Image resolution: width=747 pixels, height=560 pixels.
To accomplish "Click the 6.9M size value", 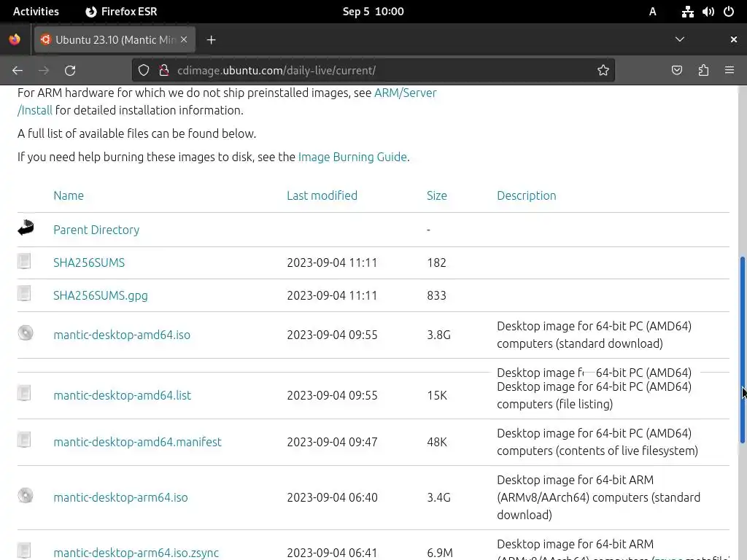I will point(440,553).
